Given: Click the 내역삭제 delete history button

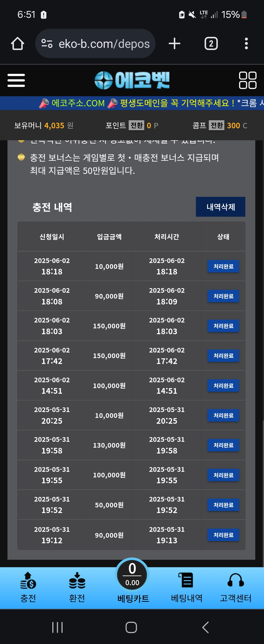Looking at the screenshot, I should (x=220, y=207).
